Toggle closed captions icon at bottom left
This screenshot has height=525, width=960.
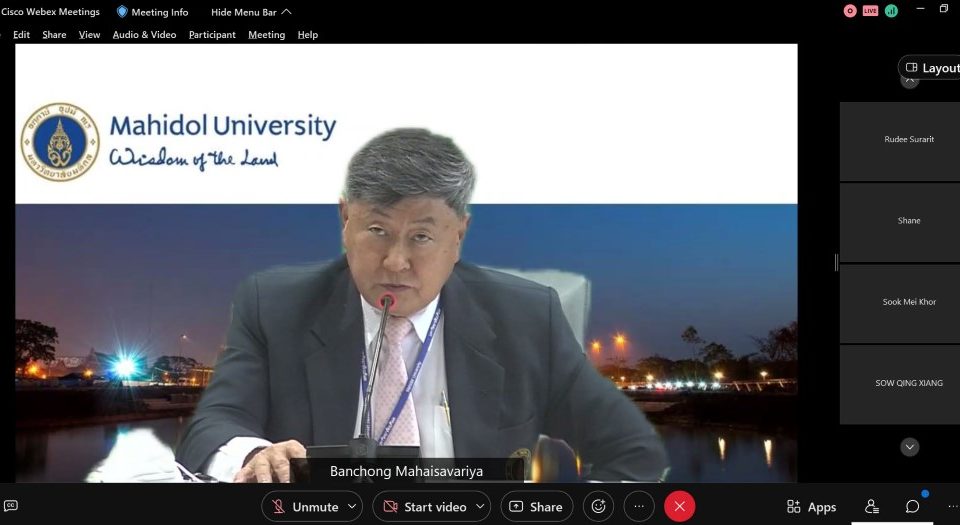11,507
